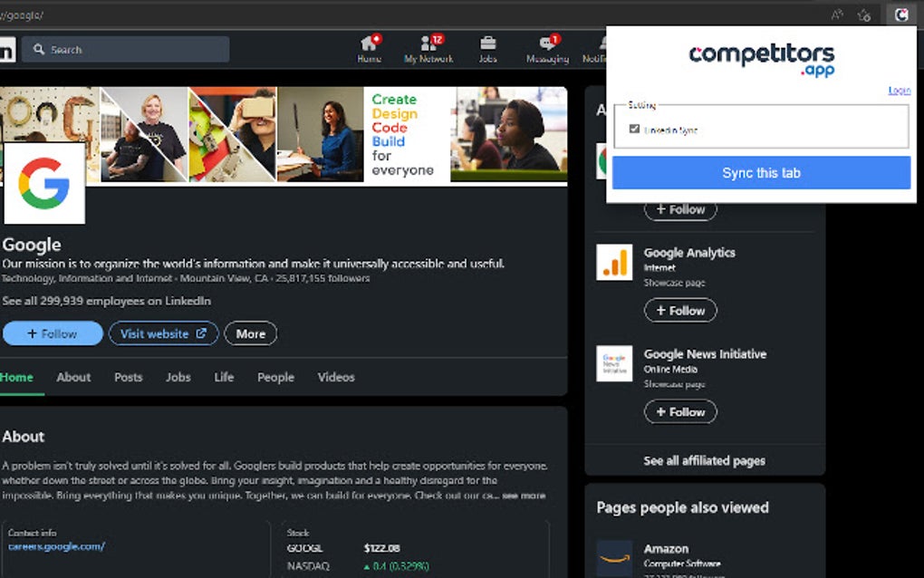Switch to the About tab
This screenshot has height=578, width=924.
click(72, 377)
